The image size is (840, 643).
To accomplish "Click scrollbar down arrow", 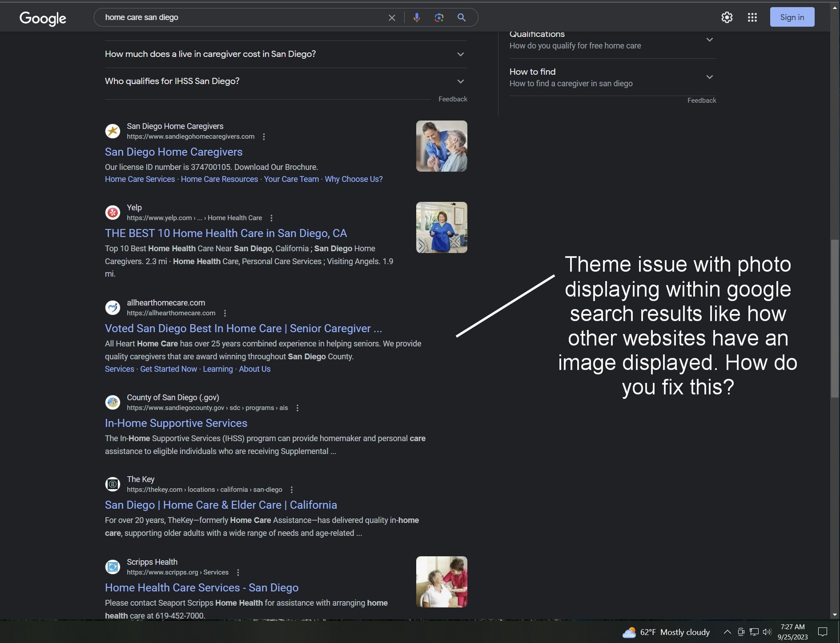I will click(x=835, y=615).
